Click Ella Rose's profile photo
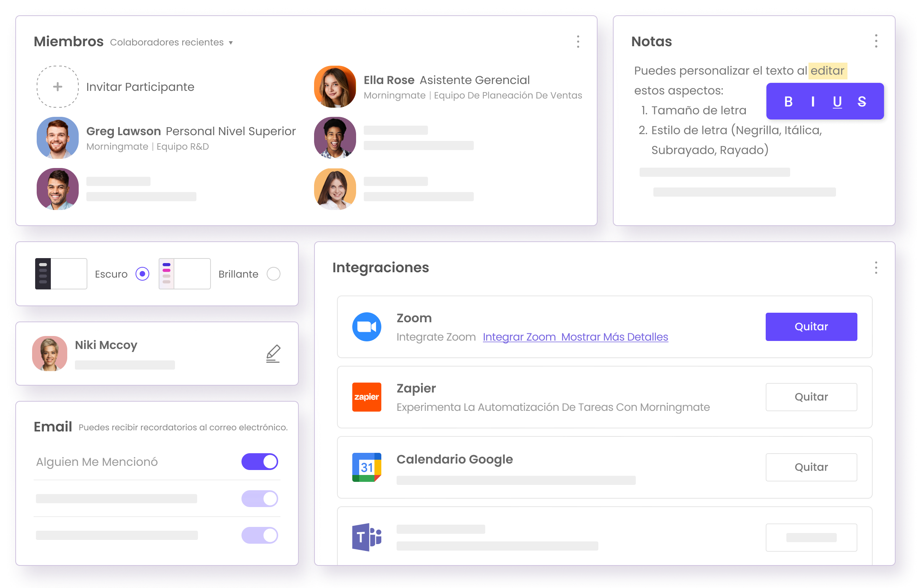 [335, 87]
